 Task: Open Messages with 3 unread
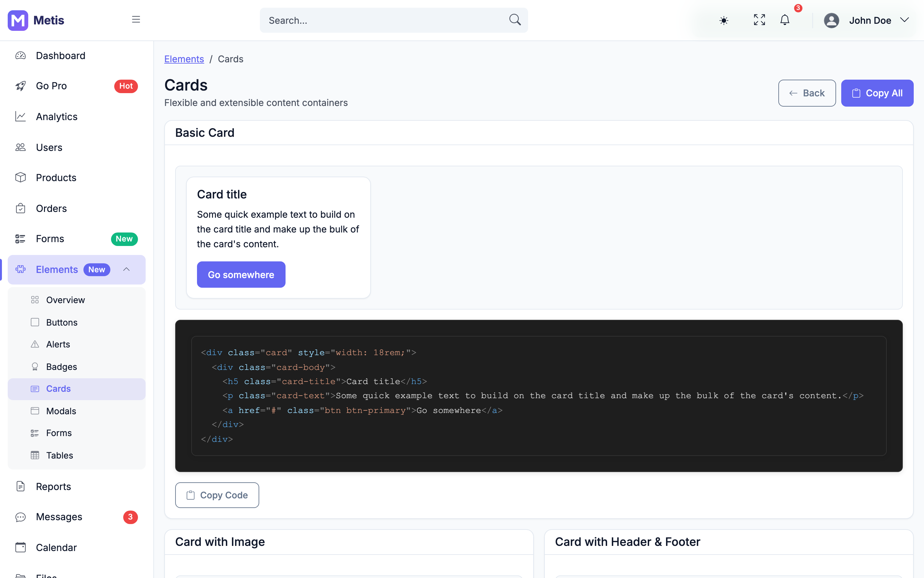76,517
